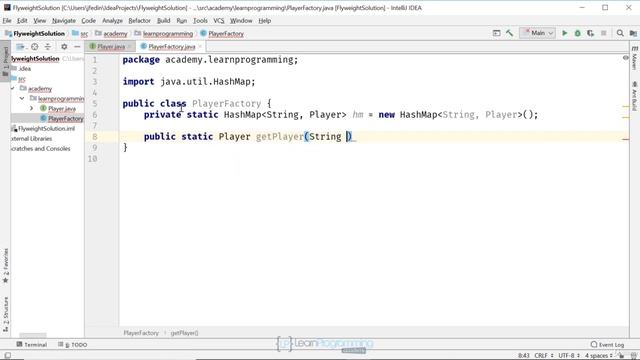Image resolution: width=640 pixels, height=360 pixels.
Task: Open the Maven side panel
Action: [x=634, y=58]
